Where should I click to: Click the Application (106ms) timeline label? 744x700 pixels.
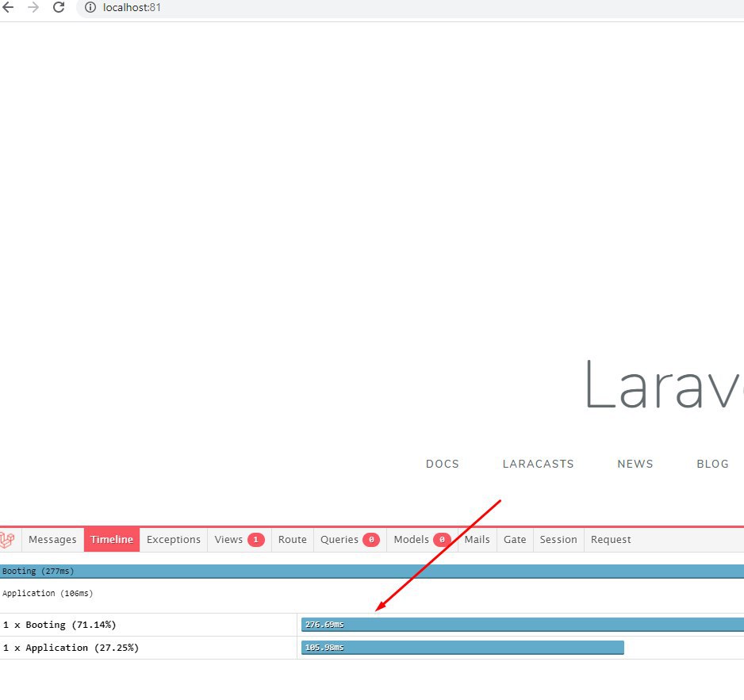[x=48, y=593]
